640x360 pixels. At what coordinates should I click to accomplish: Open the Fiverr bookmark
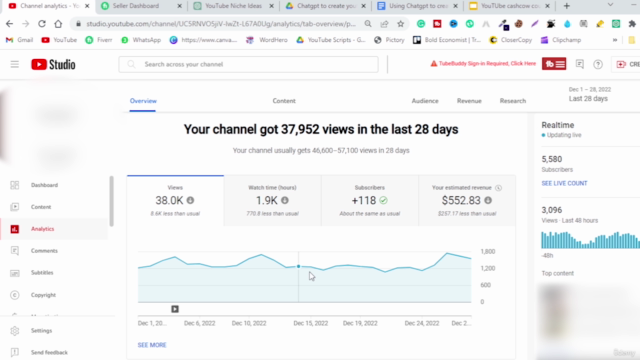tap(99, 40)
